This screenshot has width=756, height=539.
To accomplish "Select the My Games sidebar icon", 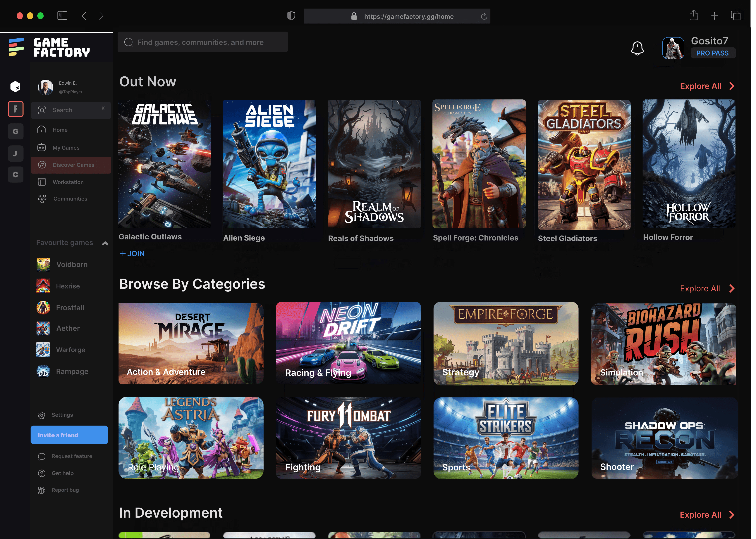I will click(42, 147).
